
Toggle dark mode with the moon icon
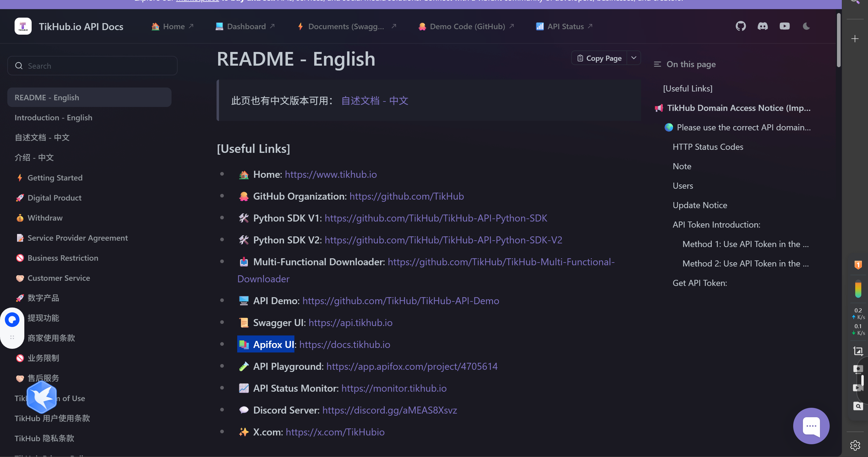(806, 26)
